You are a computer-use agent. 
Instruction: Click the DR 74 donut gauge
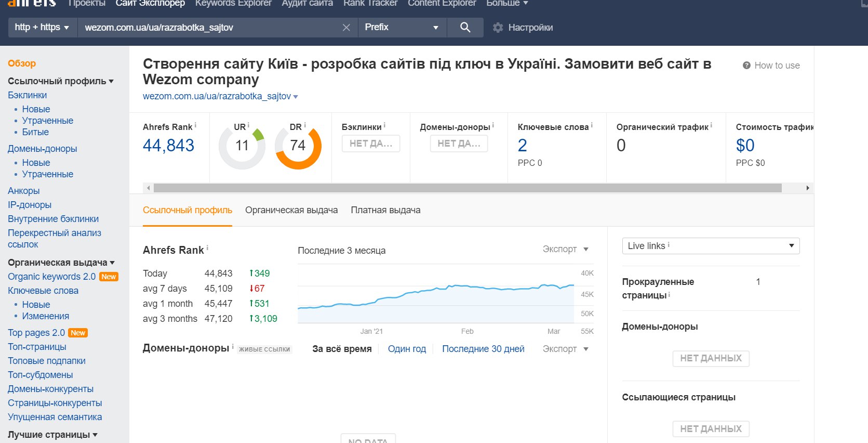pos(298,146)
